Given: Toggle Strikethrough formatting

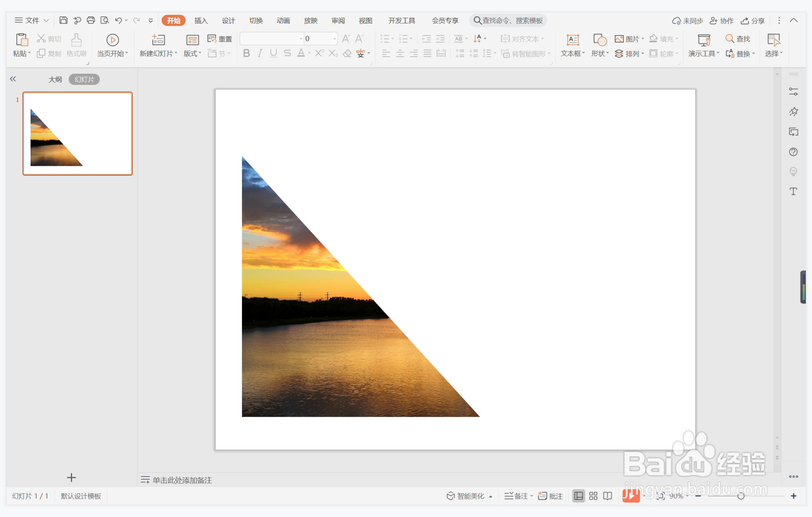Looking at the screenshot, I should click(x=287, y=53).
